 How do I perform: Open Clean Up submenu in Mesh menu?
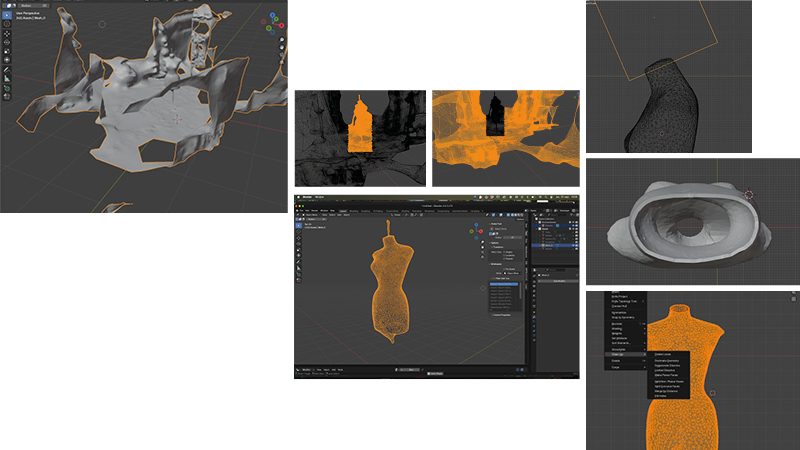618,353
